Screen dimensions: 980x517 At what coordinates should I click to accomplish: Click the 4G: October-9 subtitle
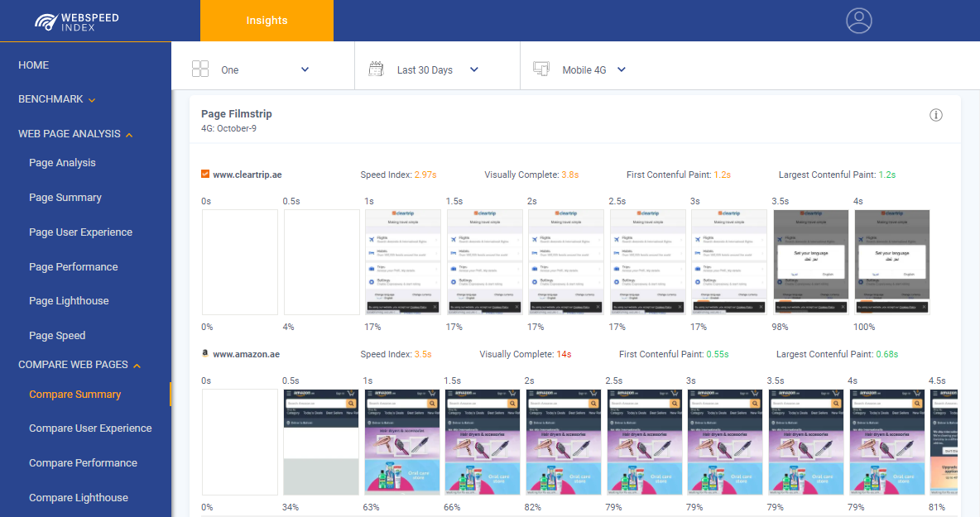[x=228, y=128]
